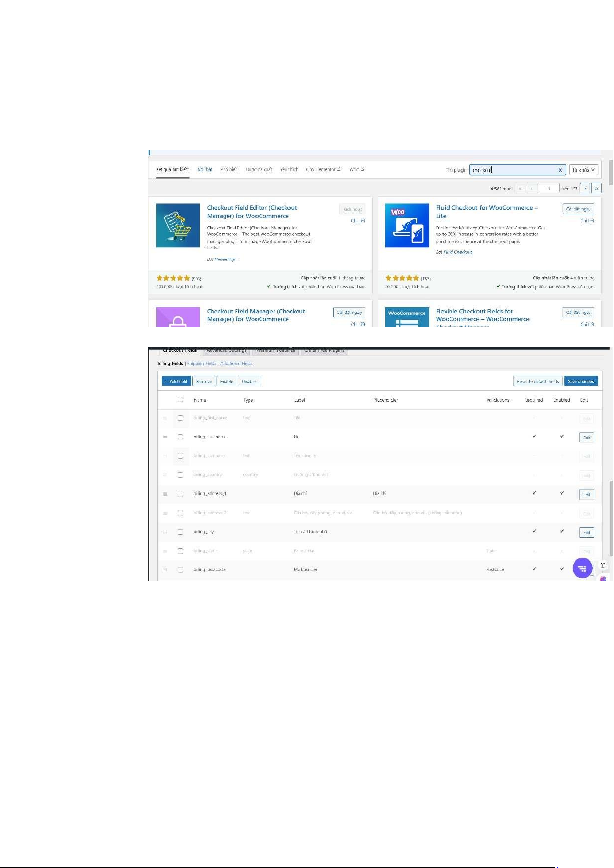
Task: Switch to the Được đề xuất tab
Action: 259,169
